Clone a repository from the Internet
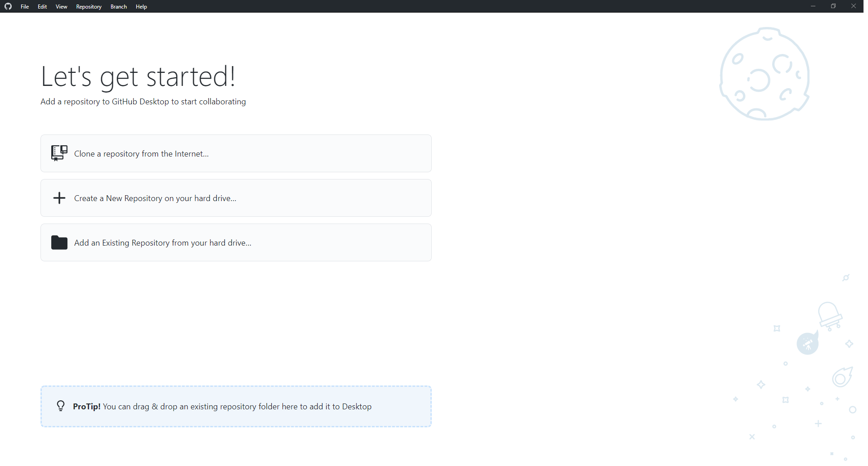This screenshot has width=868, height=466. tap(237, 154)
